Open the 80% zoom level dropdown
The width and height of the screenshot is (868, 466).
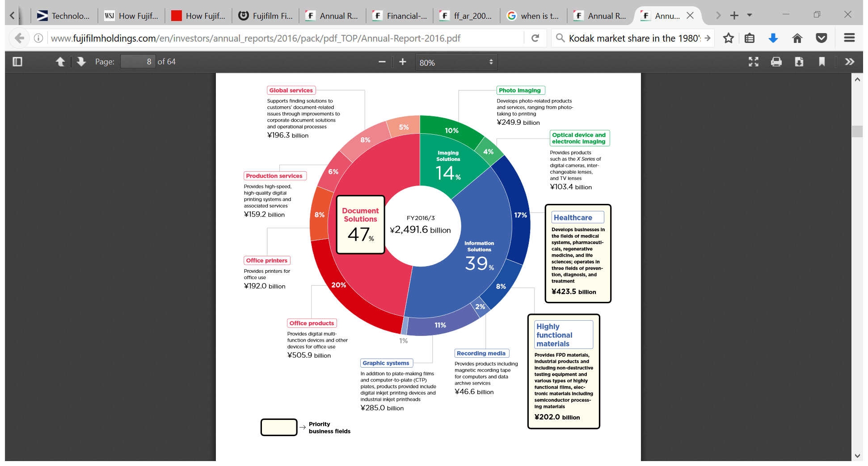tap(456, 62)
